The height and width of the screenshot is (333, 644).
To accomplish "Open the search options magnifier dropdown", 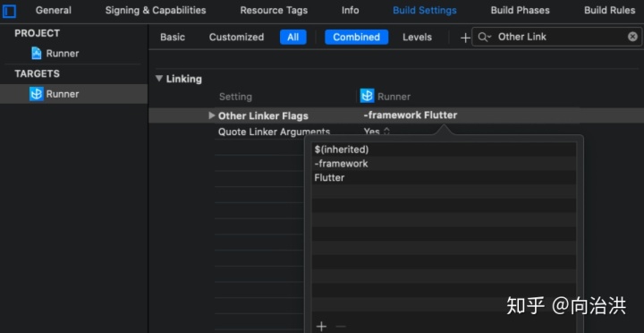I will point(485,37).
